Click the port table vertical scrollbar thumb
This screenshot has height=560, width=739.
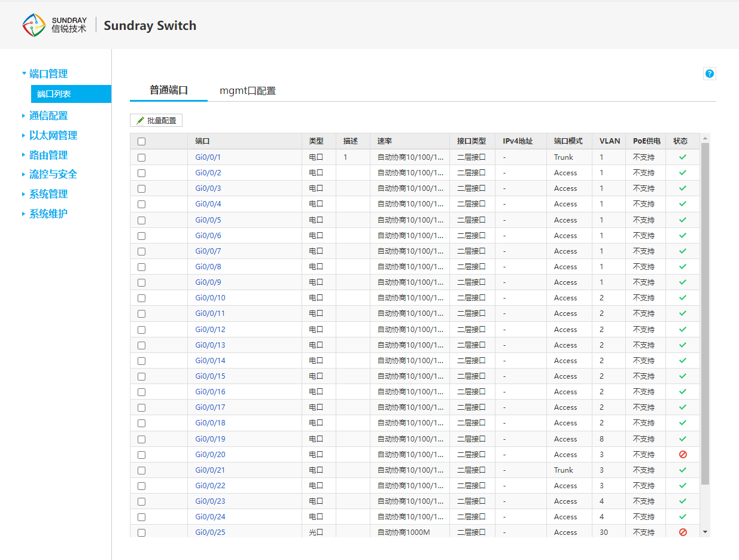pyautogui.click(x=705, y=311)
